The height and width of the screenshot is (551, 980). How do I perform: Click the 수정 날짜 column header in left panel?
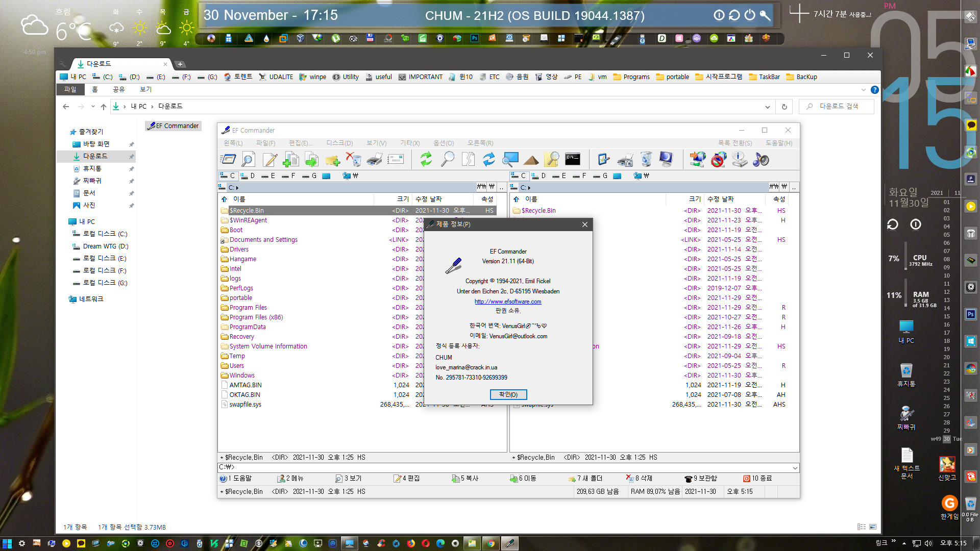click(429, 199)
